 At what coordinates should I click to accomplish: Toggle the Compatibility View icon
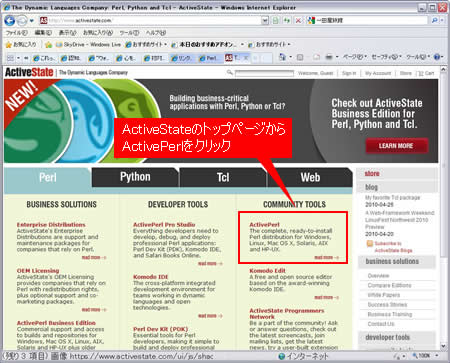276,21
